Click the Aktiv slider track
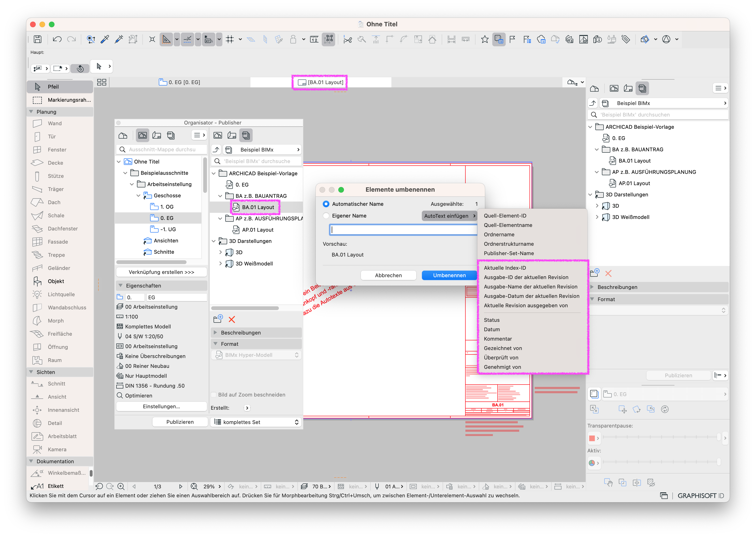This screenshot has width=756, height=537. (661, 462)
